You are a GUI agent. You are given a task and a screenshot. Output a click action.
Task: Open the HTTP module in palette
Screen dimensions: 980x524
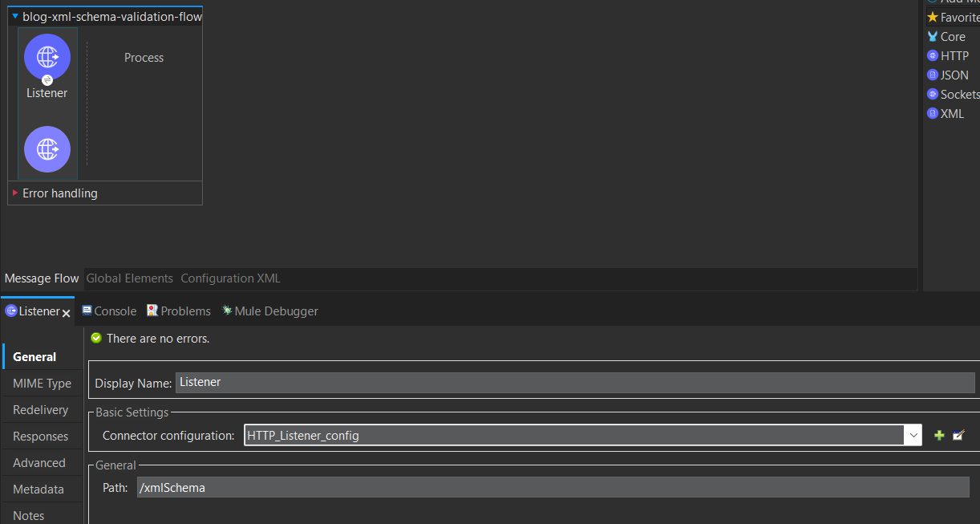point(954,56)
